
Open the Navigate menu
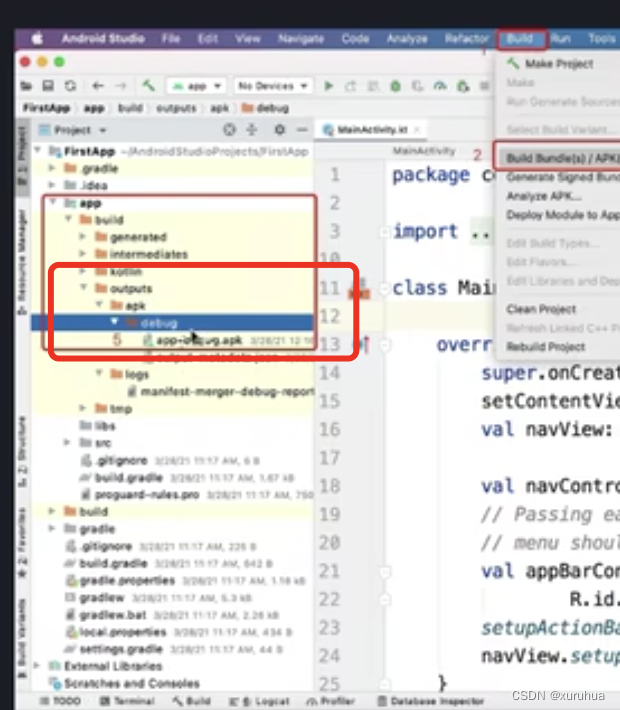[x=301, y=39]
